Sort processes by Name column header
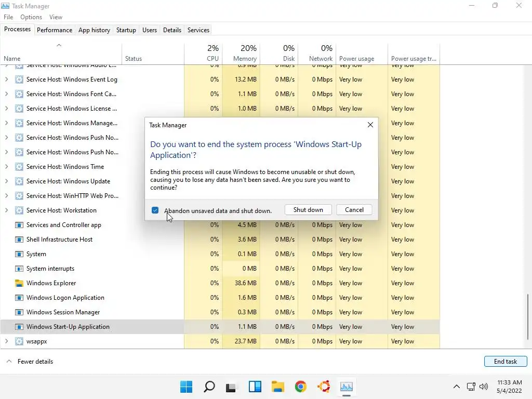 (x=61, y=54)
